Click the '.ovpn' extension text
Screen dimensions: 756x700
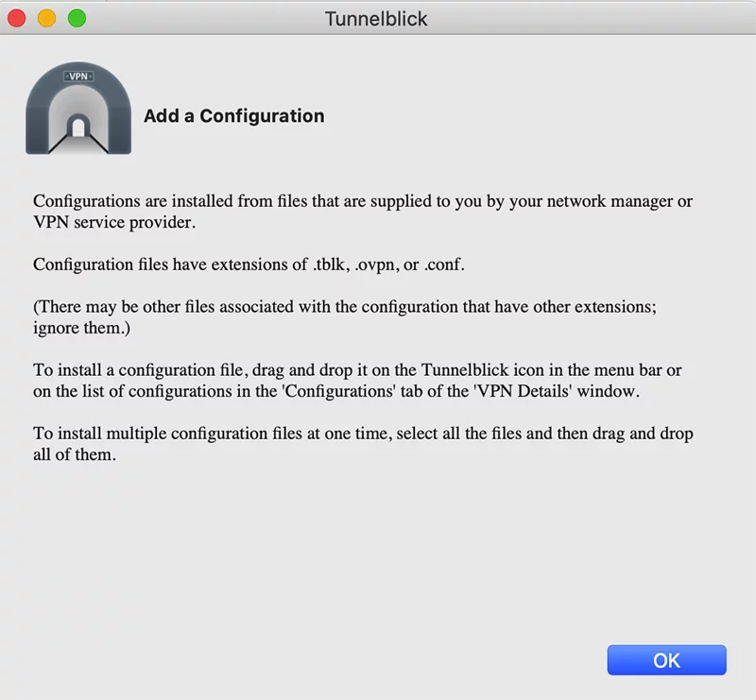point(376,265)
